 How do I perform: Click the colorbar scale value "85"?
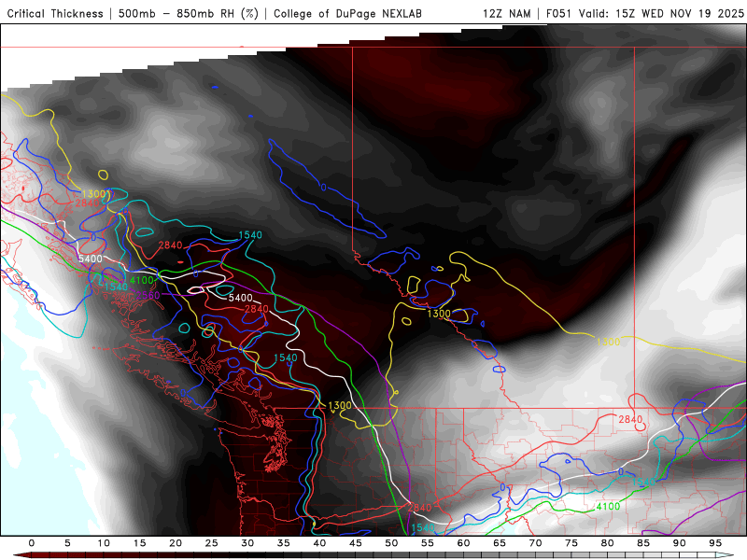point(643,543)
